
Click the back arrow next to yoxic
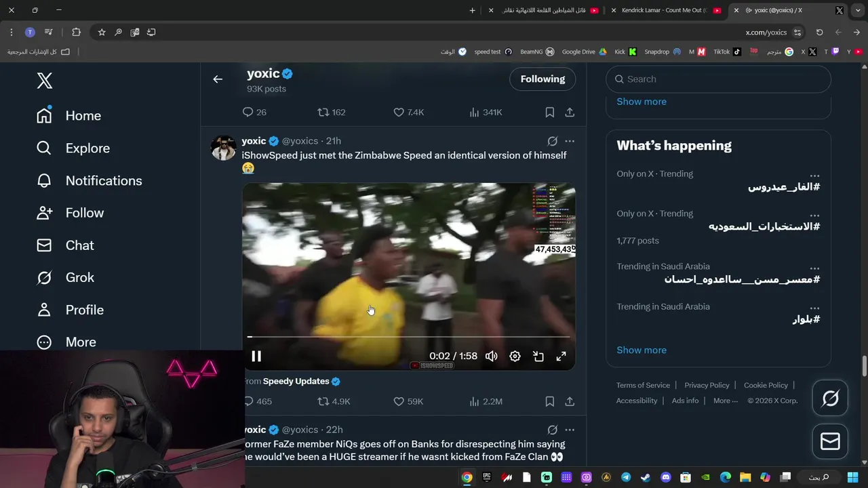click(x=218, y=79)
